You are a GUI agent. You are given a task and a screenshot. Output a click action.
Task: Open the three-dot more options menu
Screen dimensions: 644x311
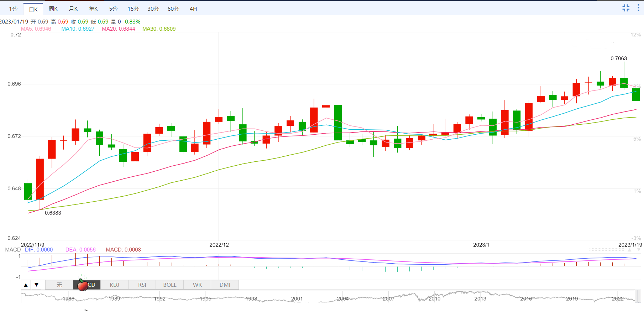(638, 8)
